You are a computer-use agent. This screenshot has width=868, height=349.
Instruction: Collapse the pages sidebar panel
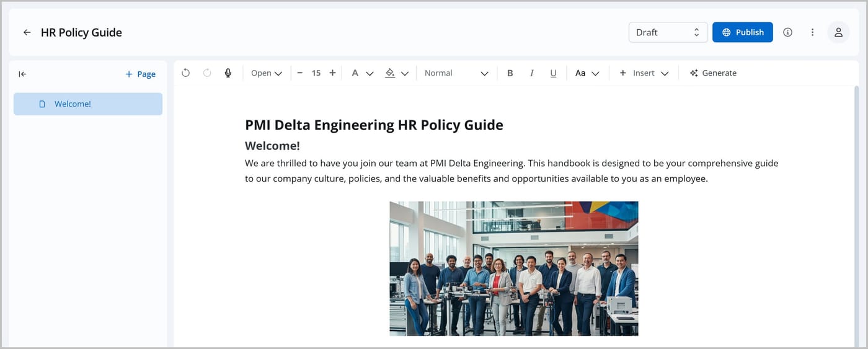click(22, 74)
